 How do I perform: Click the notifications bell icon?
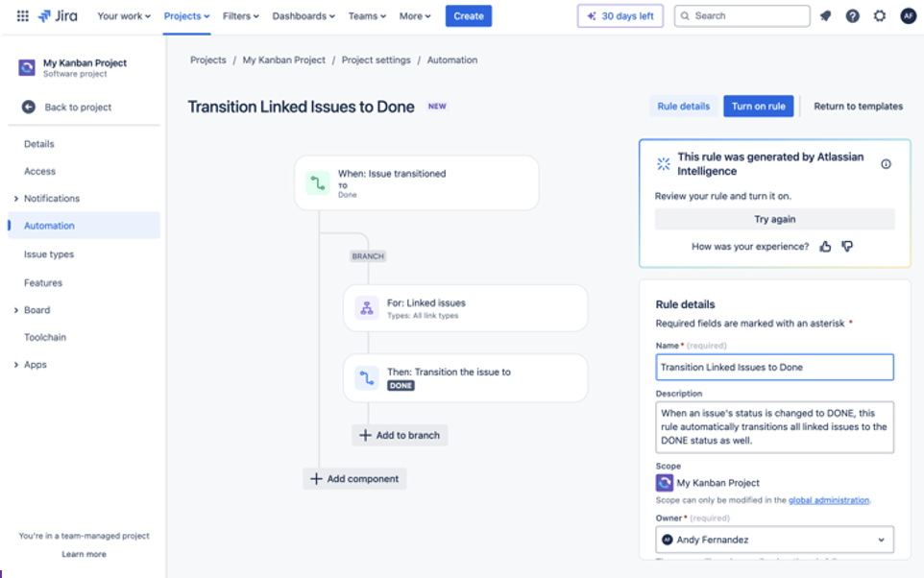point(825,16)
